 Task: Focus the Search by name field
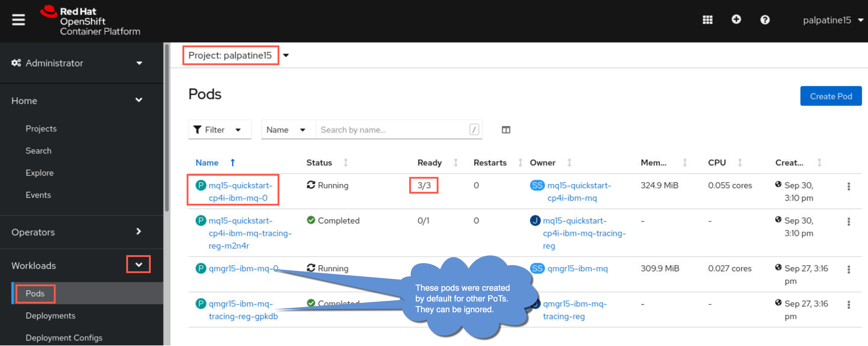(399, 130)
